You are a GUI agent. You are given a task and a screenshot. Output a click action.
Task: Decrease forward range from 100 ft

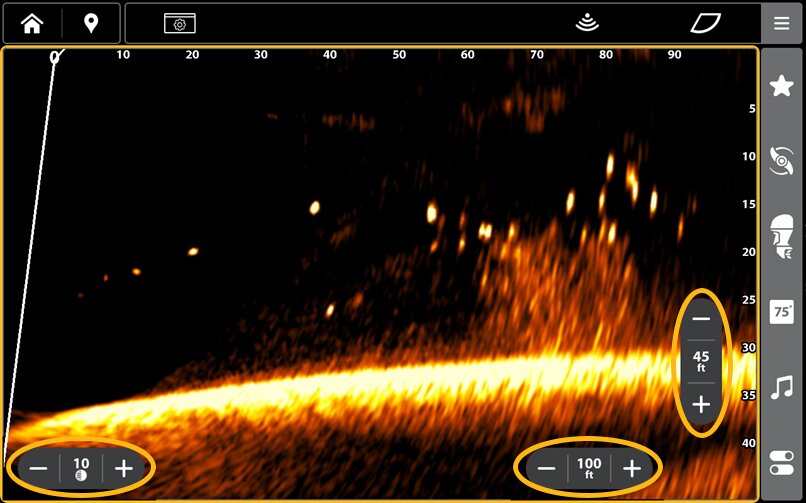pyautogui.click(x=546, y=468)
